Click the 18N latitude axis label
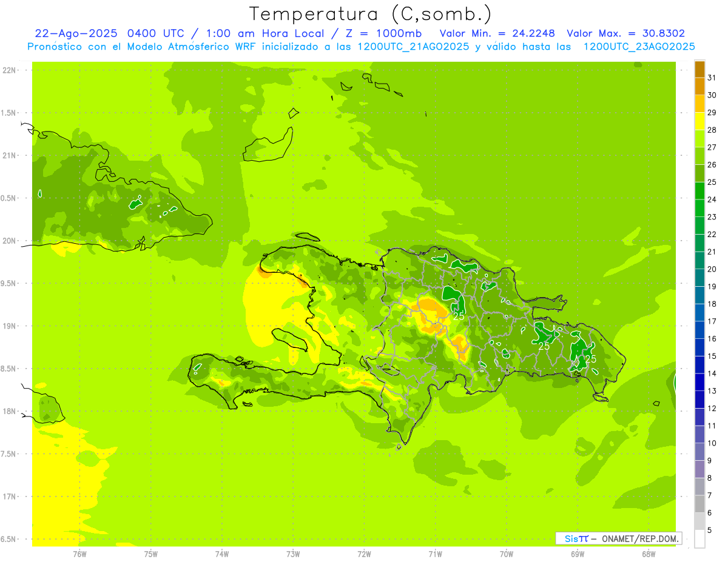The width and height of the screenshot is (728, 562). (x=9, y=411)
